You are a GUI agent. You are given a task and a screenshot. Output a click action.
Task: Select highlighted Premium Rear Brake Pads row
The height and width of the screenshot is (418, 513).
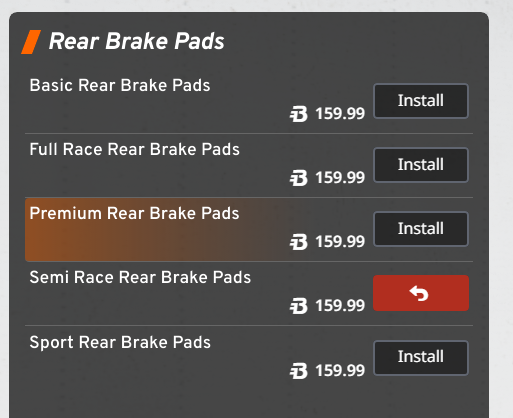point(249,229)
